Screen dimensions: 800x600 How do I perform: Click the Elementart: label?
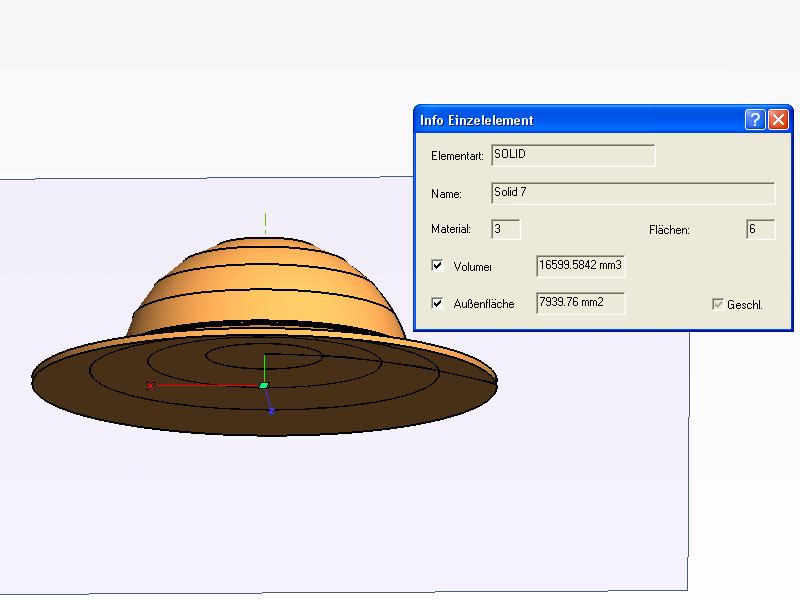[457, 156]
